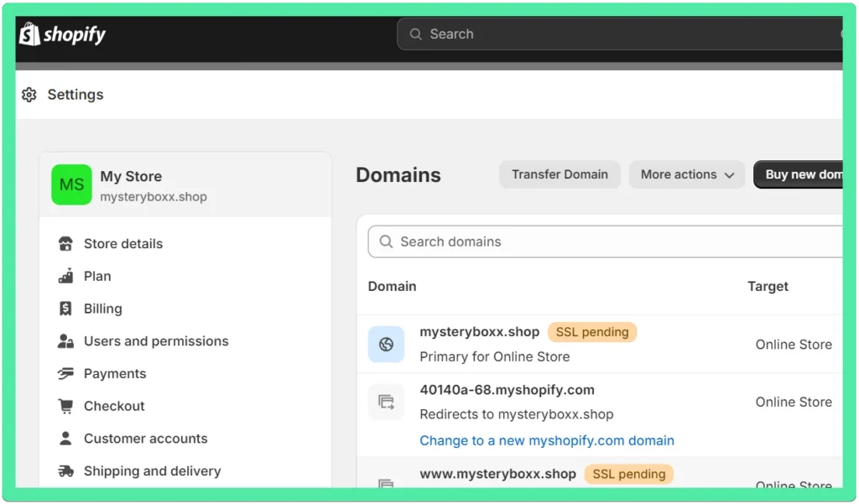Click the Store details storefront icon
This screenshot has width=859, height=504.
coord(65,243)
